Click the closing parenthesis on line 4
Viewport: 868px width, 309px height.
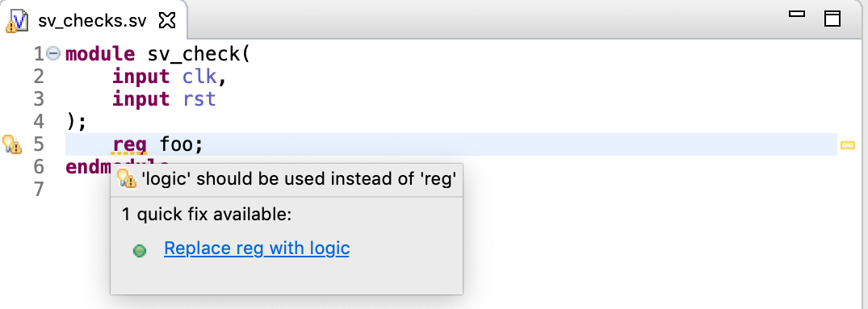(71, 122)
